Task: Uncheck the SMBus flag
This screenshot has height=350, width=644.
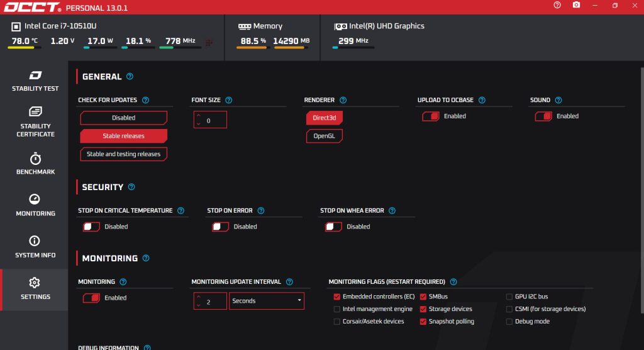Action: (x=423, y=296)
